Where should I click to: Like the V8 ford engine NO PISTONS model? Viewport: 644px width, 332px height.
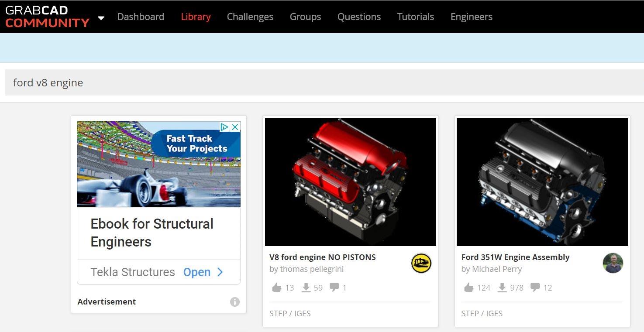tap(276, 288)
